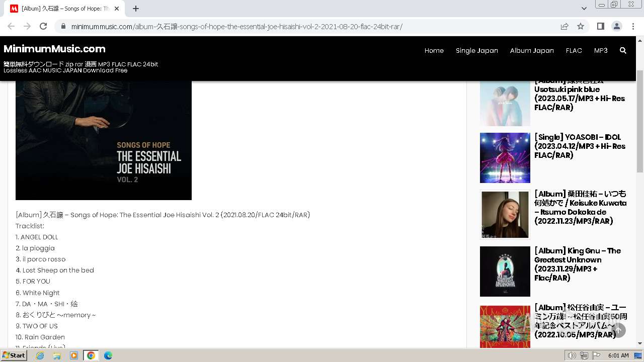This screenshot has width=644, height=362.
Task: Click the Joe Hisaishi album cover image
Action: click(104, 140)
